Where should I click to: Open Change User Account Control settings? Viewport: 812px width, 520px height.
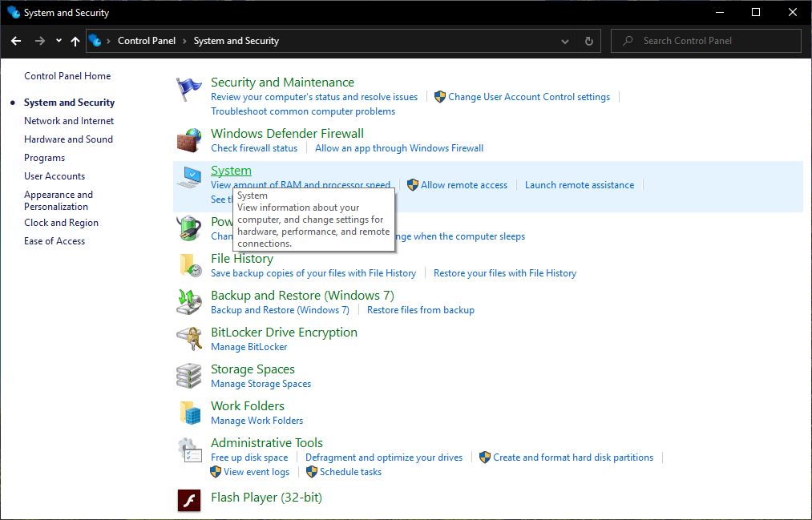click(x=529, y=97)
